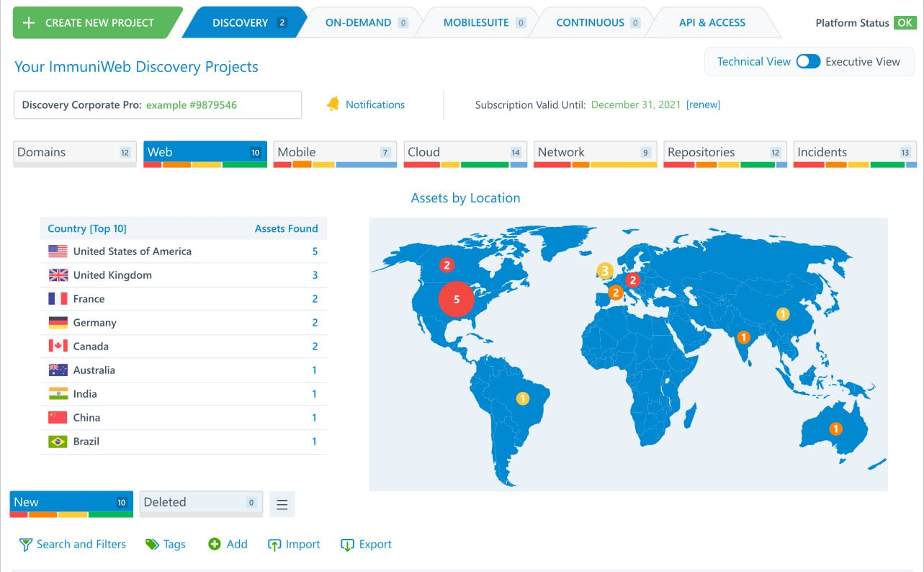
Task: Open the Notifications link
Action: [x=375, y=104]
